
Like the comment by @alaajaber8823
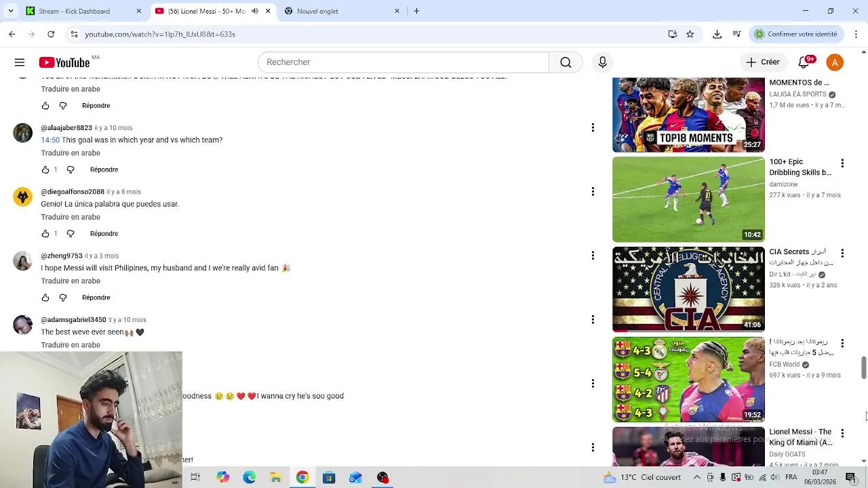[x=45, y=169]
